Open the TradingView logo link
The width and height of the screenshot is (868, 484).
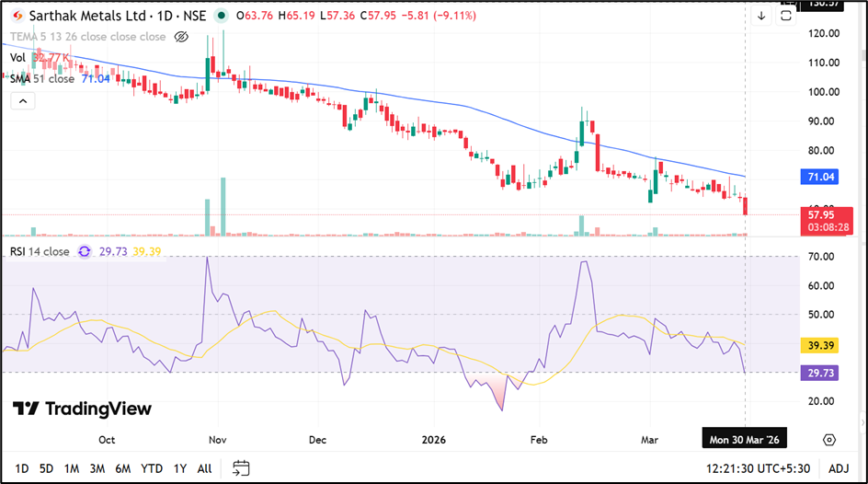83,409
